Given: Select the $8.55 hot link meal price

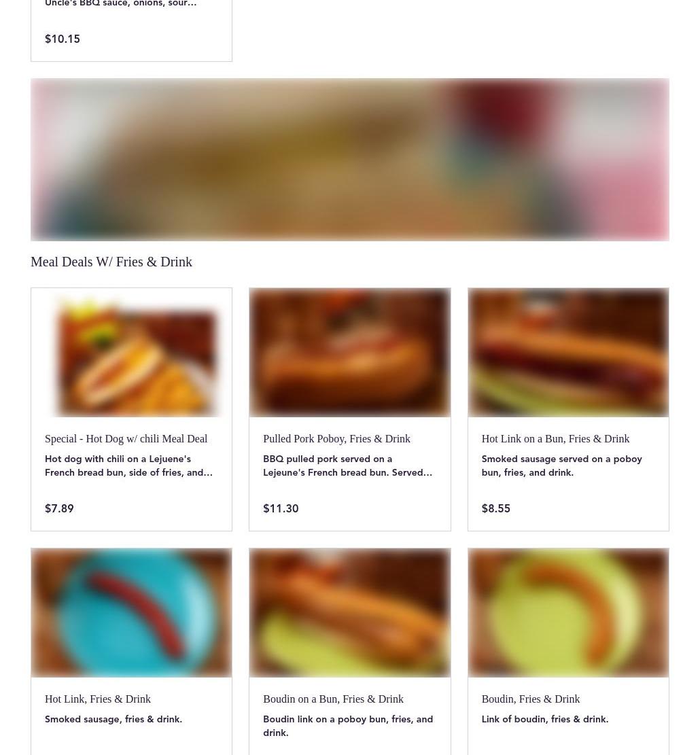Looking at the screenshot, I should pos(496,508).
